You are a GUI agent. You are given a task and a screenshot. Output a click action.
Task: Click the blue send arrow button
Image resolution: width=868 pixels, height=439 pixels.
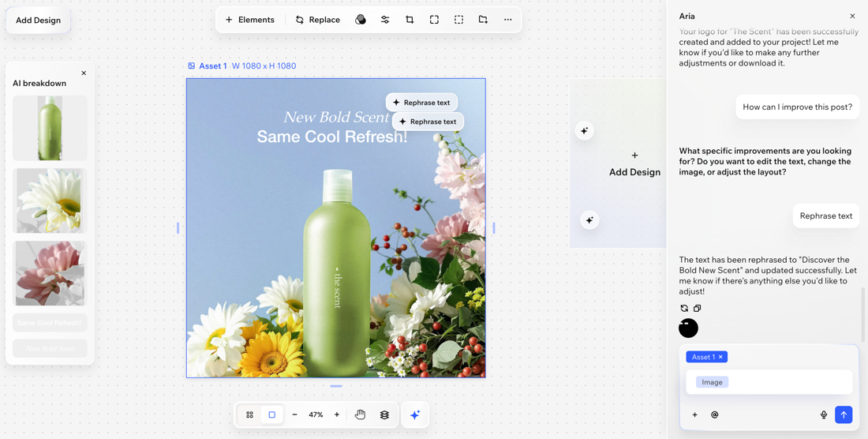(844, 415)
